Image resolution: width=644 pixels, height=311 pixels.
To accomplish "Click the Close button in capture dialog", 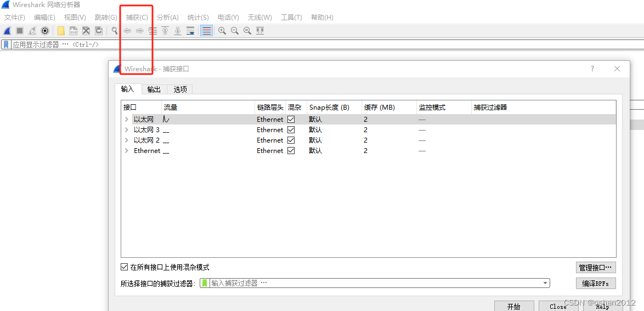I will coord(558,307).
